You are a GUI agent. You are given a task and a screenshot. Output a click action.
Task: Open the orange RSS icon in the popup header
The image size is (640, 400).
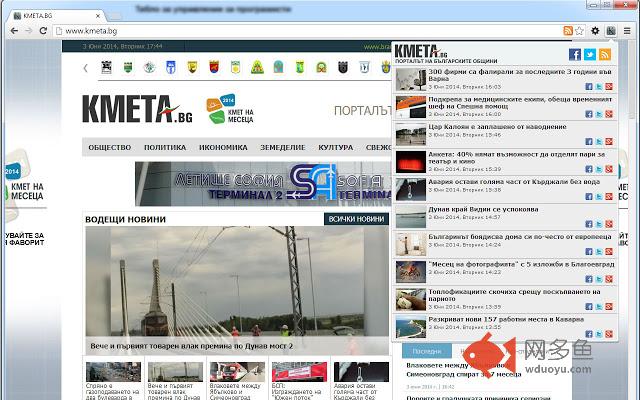click(x=605, y=54)
